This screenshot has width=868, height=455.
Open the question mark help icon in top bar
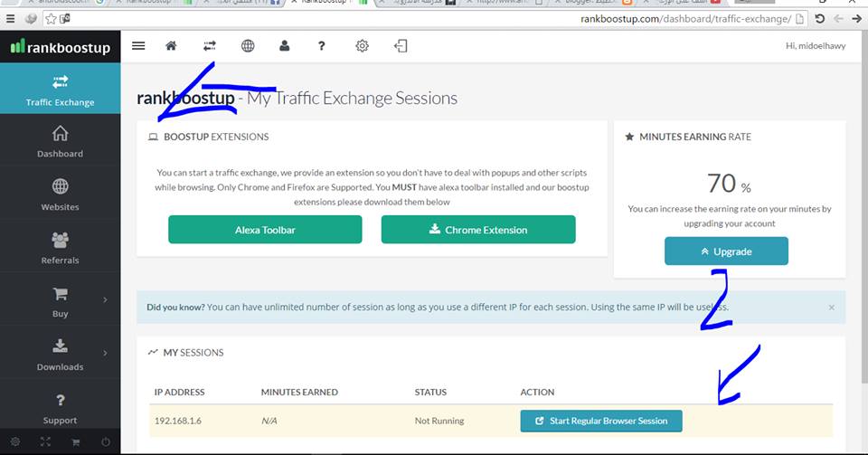[321, 46]
